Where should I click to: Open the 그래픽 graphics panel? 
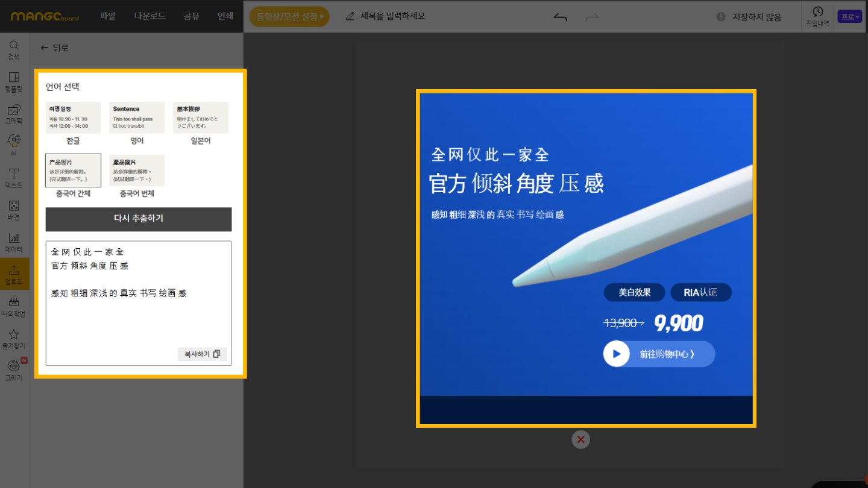point(14,114)
